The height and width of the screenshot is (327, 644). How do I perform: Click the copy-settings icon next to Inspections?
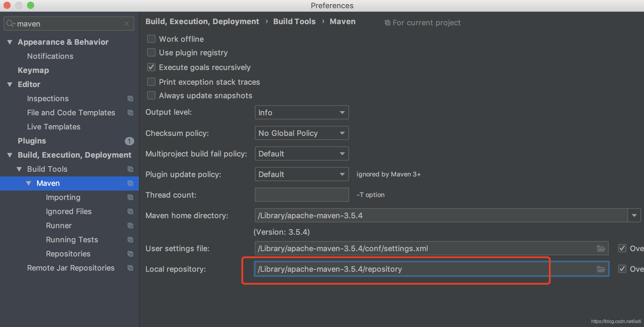point(130,99)
